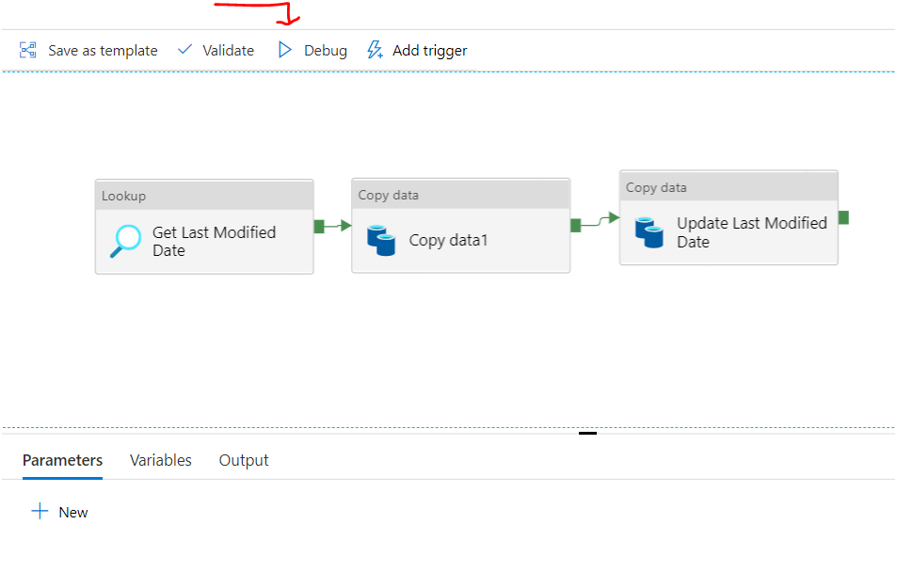The height and width of the screenshot is (588, 897).
Task: Click the Copy data1 database icon
Action: (381, 240)
